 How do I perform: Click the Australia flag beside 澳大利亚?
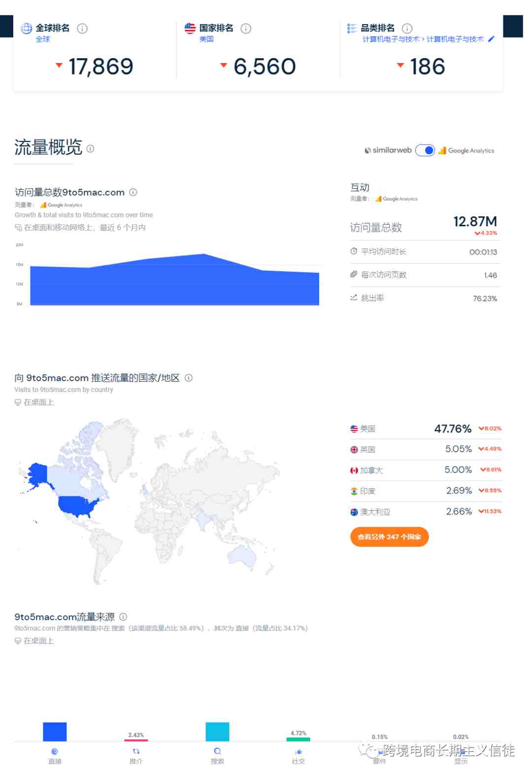click(354, 512)
